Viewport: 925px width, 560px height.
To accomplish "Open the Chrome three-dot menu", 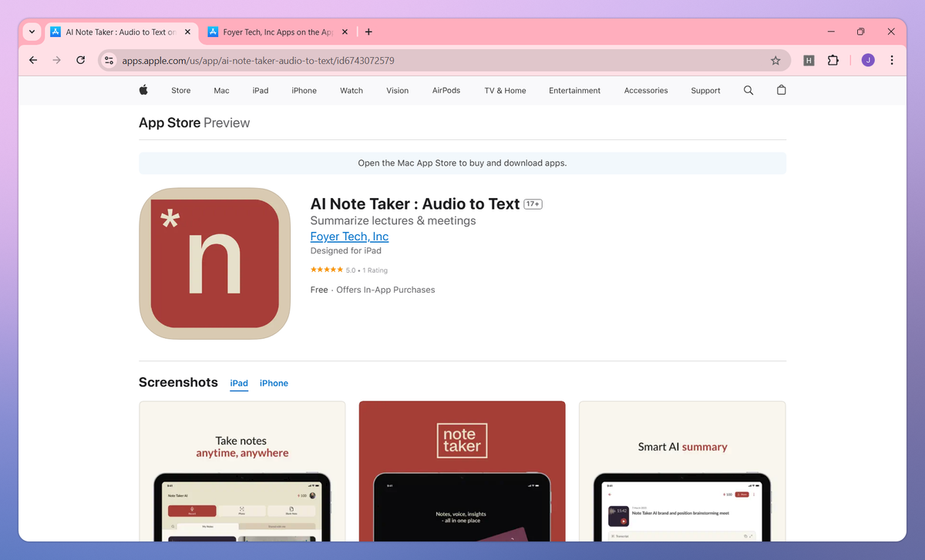I will pos(892,60).
